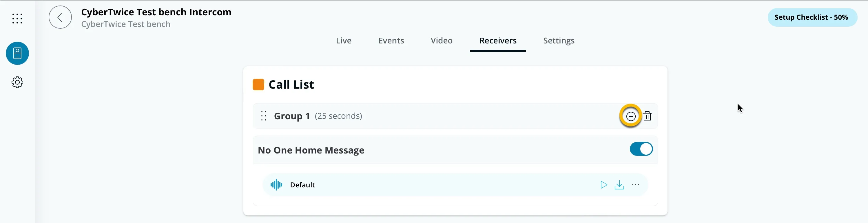Select the Group 1 row label
Viewport: 868px width, 223px height.
point(291,116)
